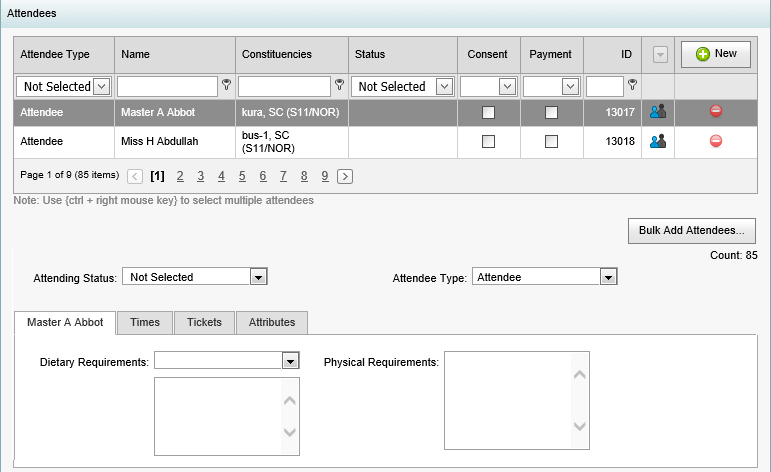Click the Constituencies column filter icon
The height and width of the screenshot is (472, 771).
coord(339,85)
